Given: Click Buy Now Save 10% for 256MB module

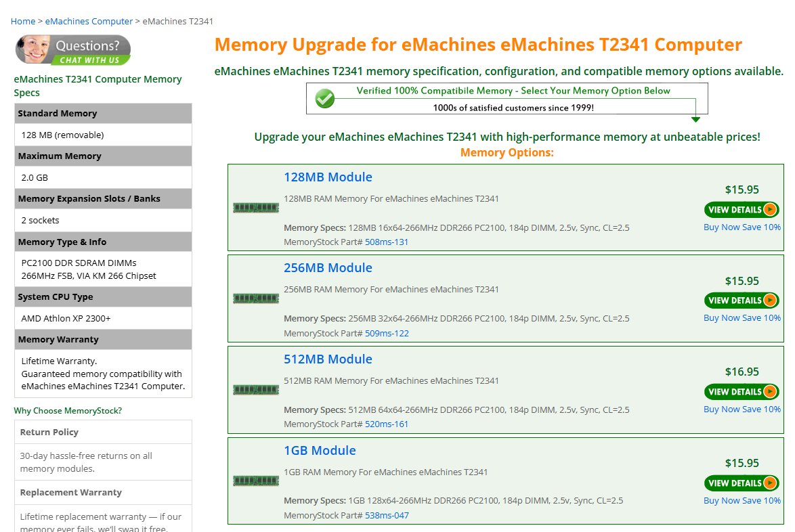Looking at the screenshot, I should click(x=742, y=317).
